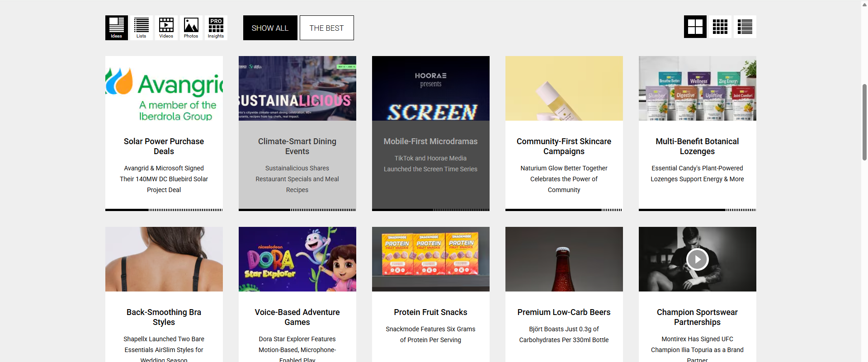Image resolution: width=868 pixels, height=362 pixels.
Task: Switch to the large grid view layout
Action: point(695,27)
